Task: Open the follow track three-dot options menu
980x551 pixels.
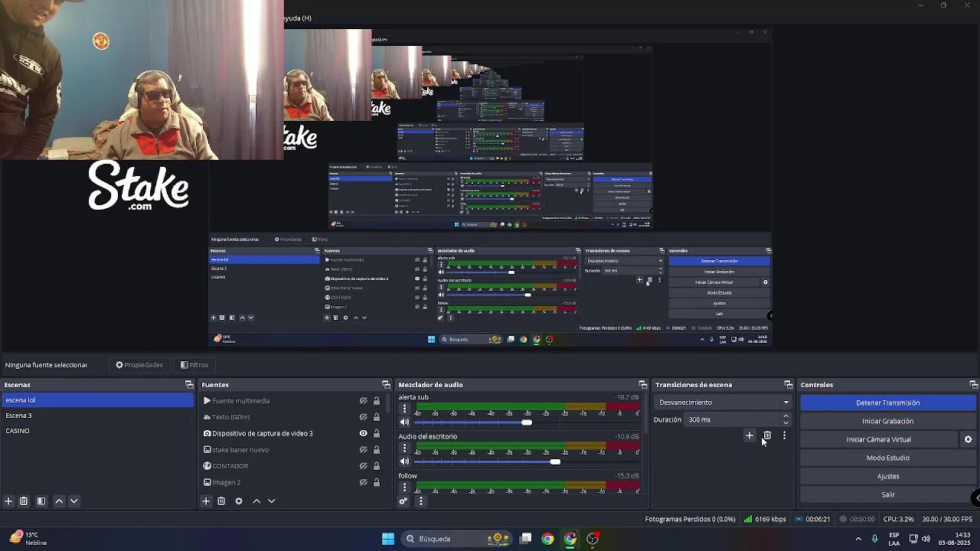Action: (404, 487)
